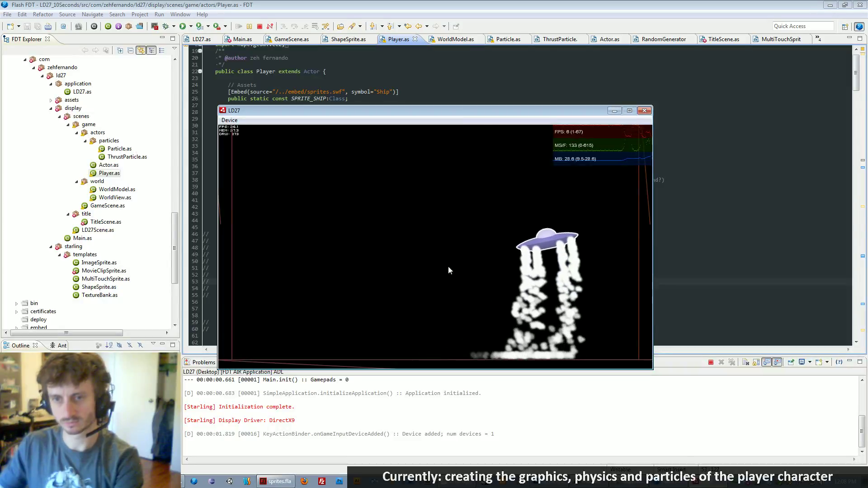
Task: Open the Navigate menu
Action: coord(92,14)
